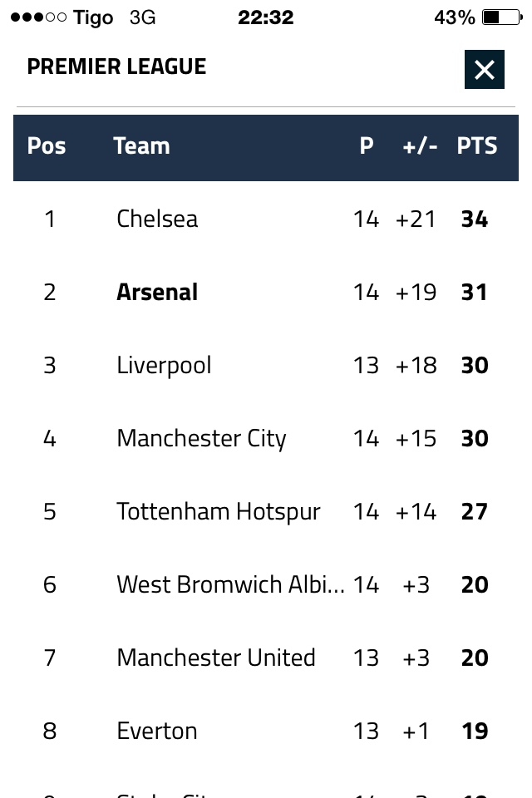This screenshot has height=798, width=532.
Task: Open the Everton team row
Action: pos(157,731)
